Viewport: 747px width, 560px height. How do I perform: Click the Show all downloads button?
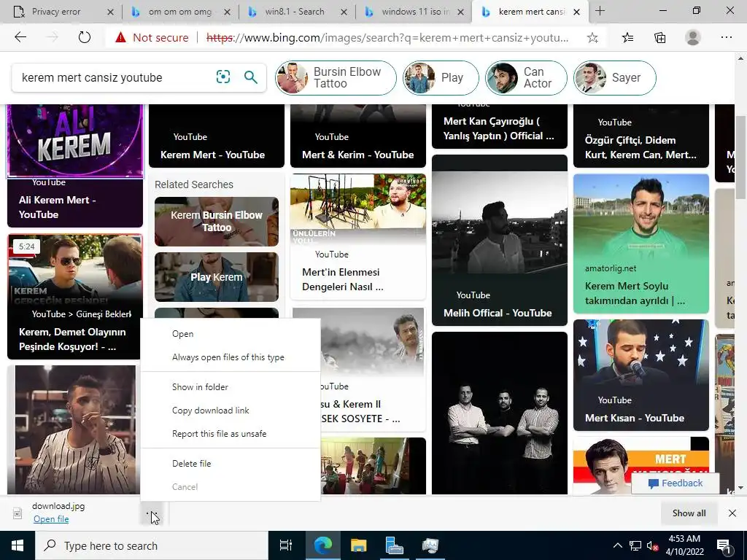pyautogui.click(x=689, y=513)
